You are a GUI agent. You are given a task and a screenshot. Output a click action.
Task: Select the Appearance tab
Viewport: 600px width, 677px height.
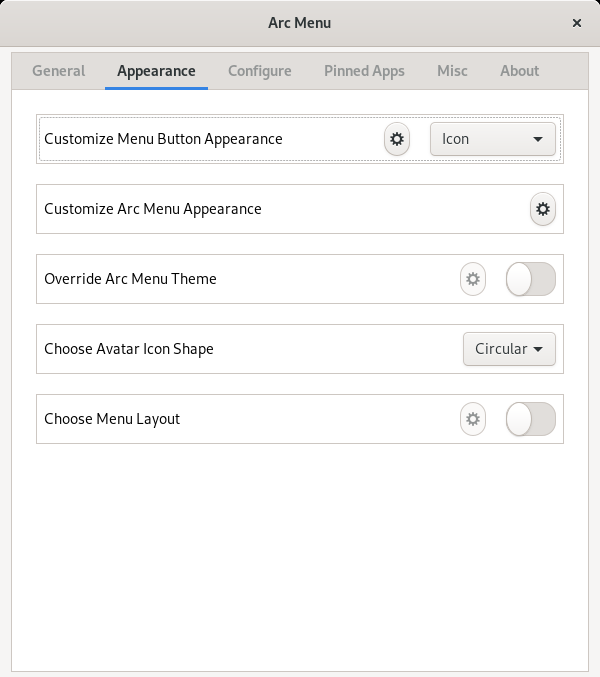tap(156, 71)
